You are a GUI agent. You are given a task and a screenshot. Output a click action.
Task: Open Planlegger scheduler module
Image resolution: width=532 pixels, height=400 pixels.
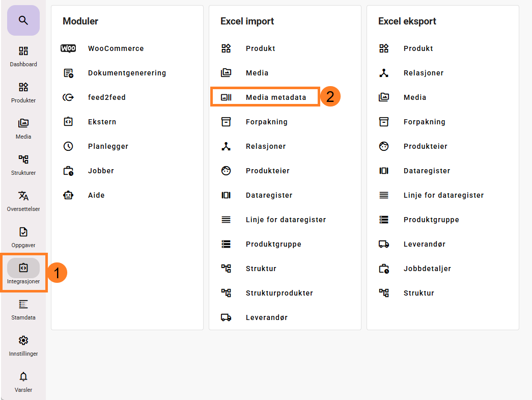(x=108, y=146)
